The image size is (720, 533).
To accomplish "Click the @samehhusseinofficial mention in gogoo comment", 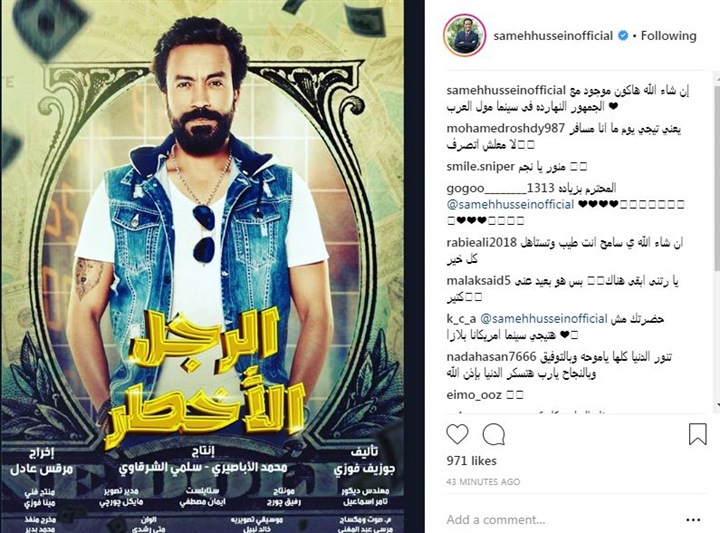I will 510,204.
